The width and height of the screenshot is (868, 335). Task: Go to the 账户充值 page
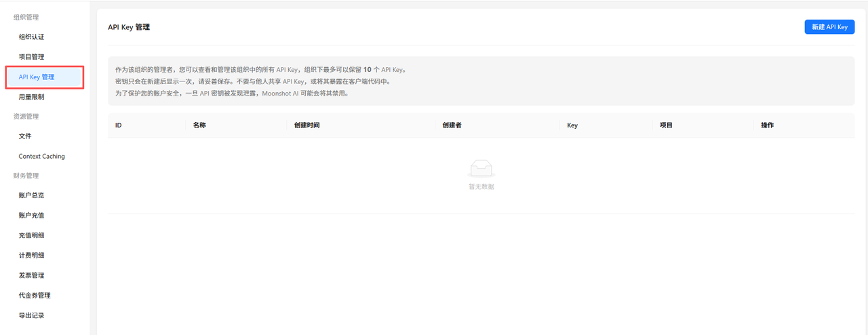31,216
